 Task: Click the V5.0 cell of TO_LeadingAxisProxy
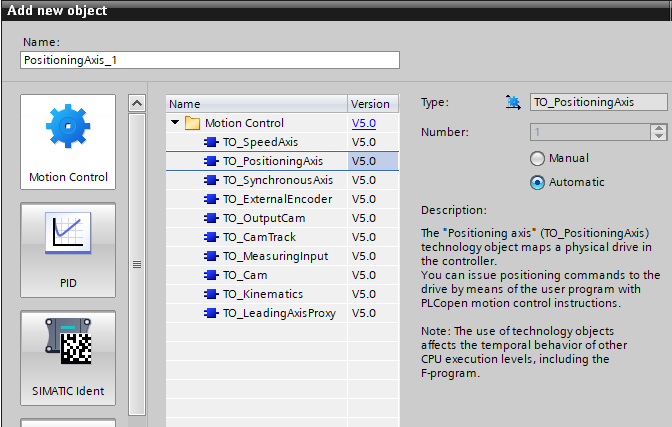(373, 313)
